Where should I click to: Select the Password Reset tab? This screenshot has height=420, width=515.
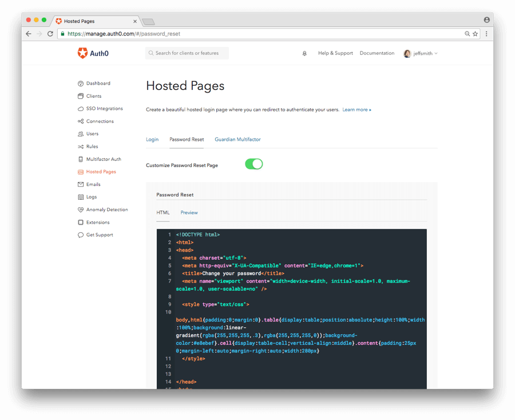(x=187, y=140)
